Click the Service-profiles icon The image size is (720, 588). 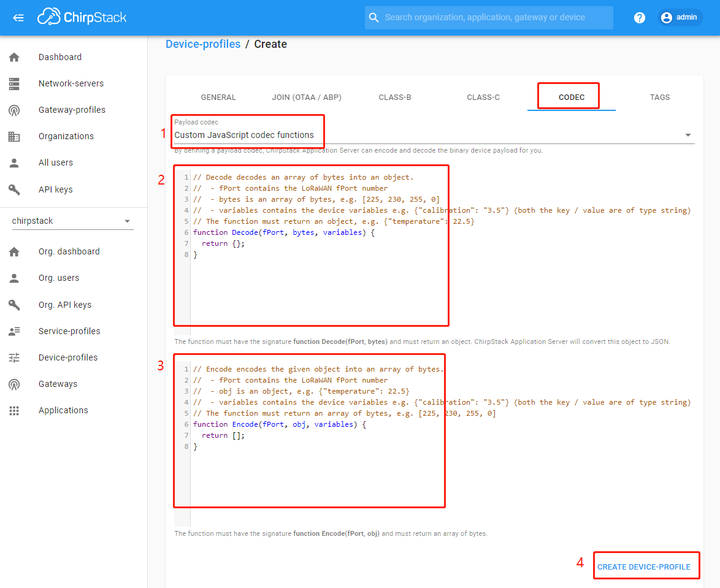coord(14,331)
